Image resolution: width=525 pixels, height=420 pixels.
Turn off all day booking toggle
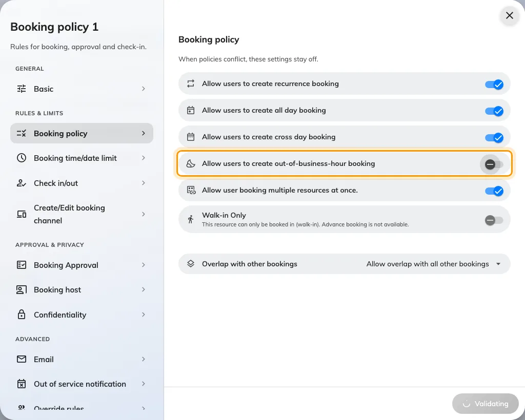tap(494, 111)
